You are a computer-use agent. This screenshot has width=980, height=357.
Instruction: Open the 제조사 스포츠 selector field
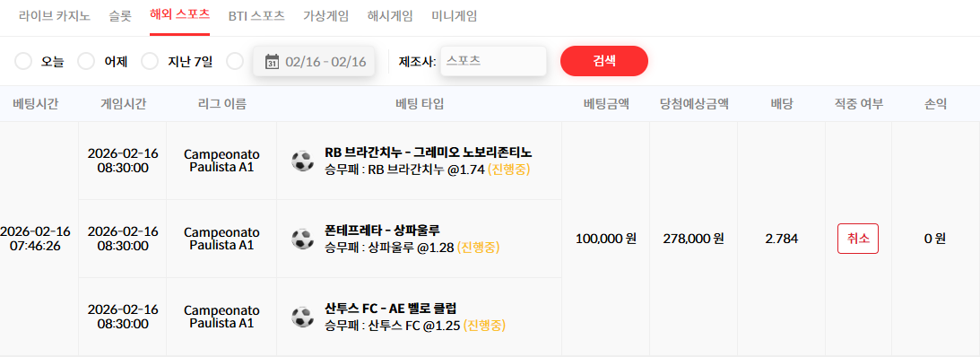pyautogui.click(x=493, y=61)
